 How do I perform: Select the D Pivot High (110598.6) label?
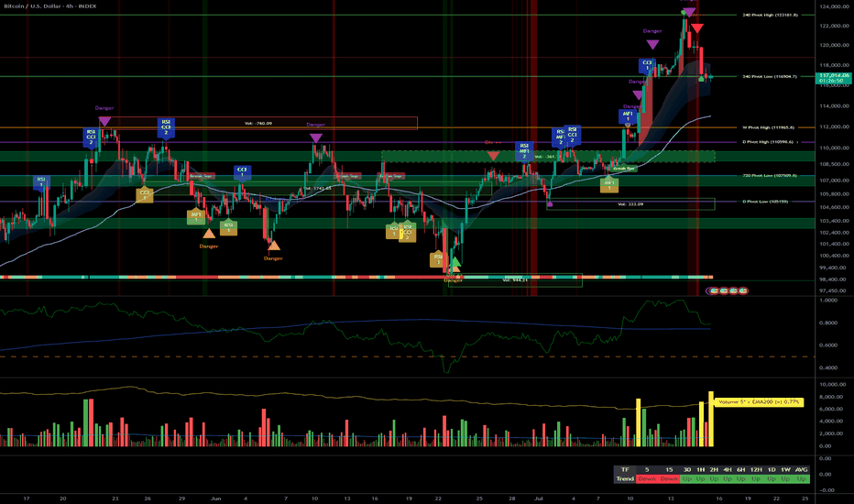point(768,142)
